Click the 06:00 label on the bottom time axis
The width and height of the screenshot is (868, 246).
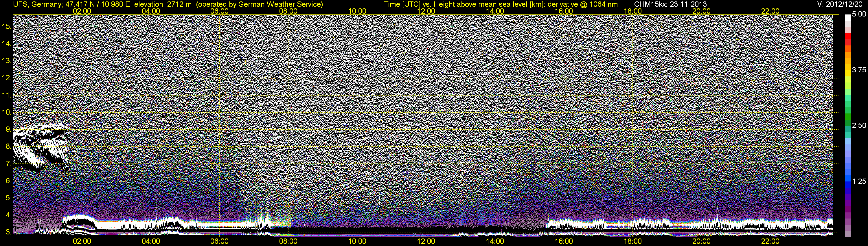pos(219,241)
